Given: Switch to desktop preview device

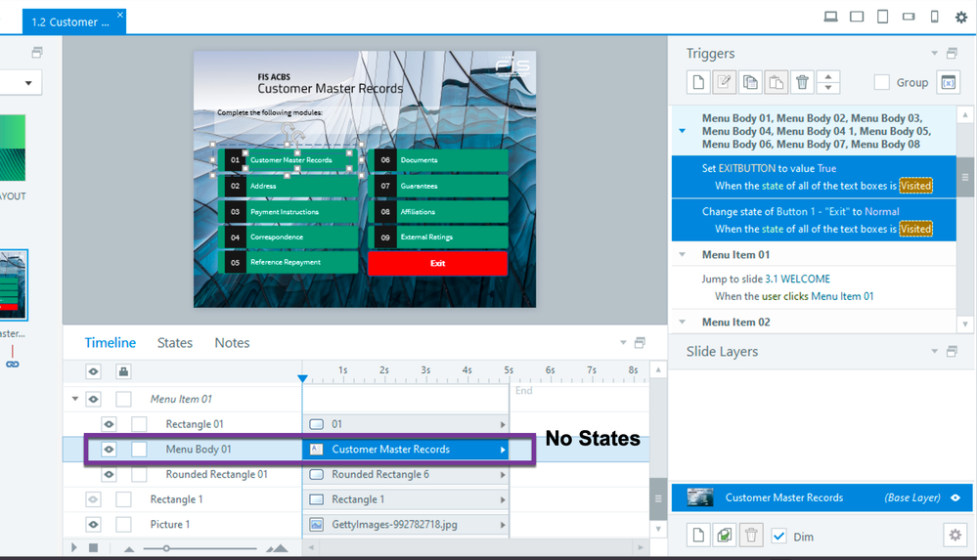Looking at the screenshot, I should click(x=830, y=17).
